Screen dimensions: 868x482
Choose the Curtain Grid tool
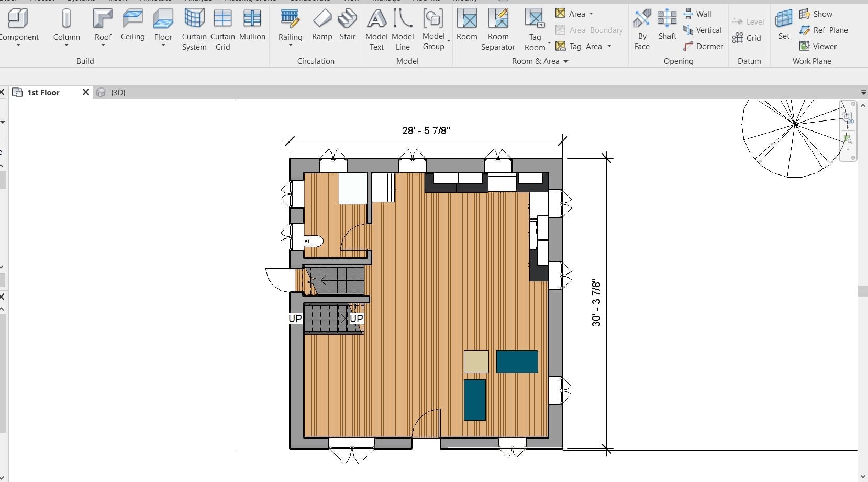[x=222, y=30]
